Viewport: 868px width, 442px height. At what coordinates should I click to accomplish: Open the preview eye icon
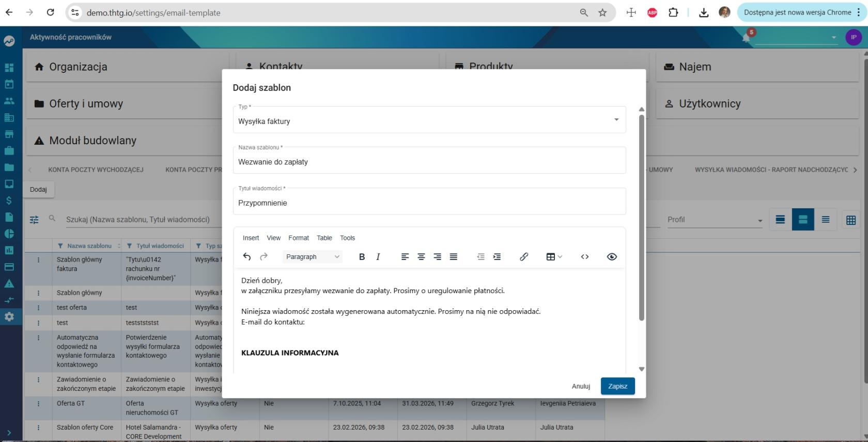(x=612, y=257)
